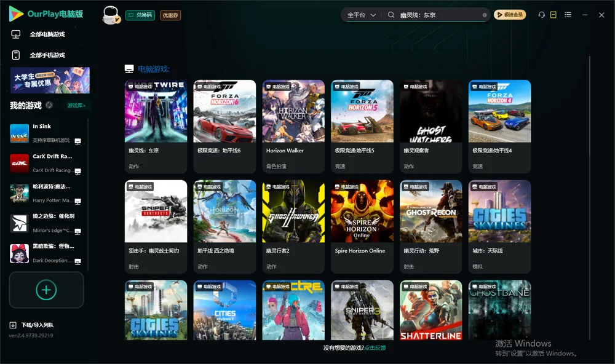This screenshot has width=615, height=364.
Task: Open the 幽灵观察者 game card
Action: [430, 126]
